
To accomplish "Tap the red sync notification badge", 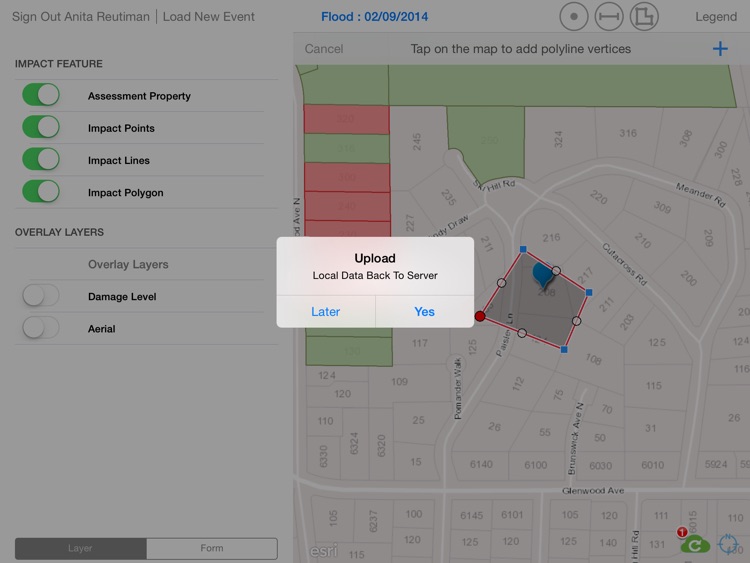I will tap(682, 532).
